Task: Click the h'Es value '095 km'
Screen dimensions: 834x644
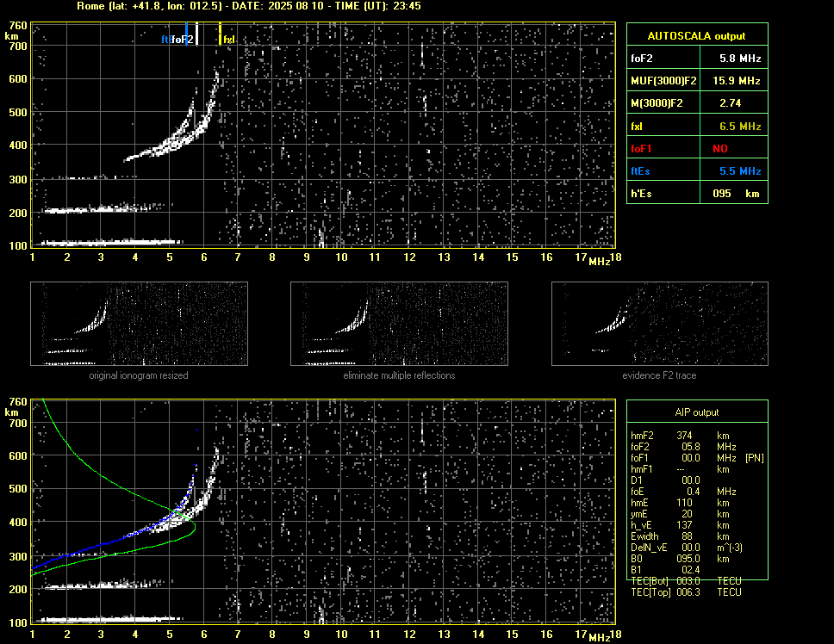Action: coord(736,194)
